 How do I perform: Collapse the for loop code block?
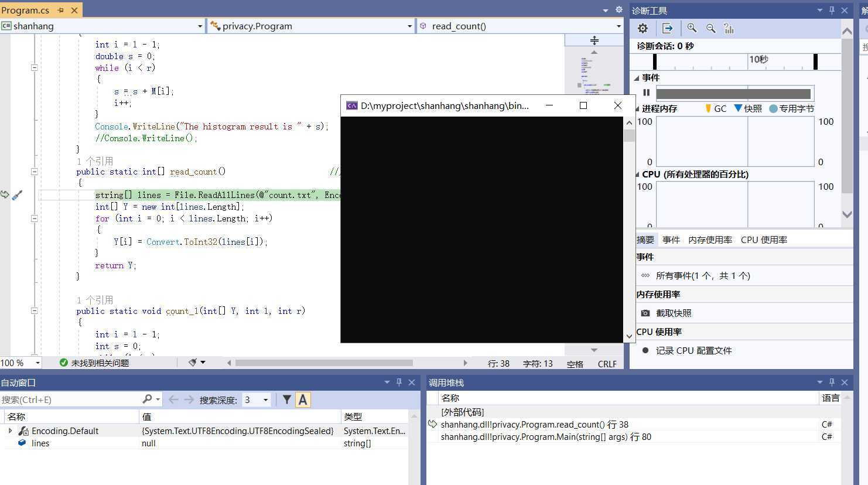34,218
